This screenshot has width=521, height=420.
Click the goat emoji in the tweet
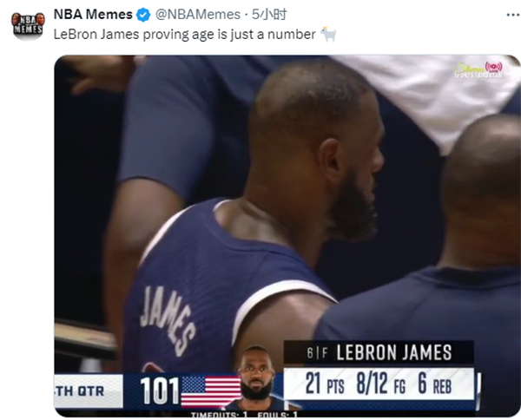click(328, 34)
